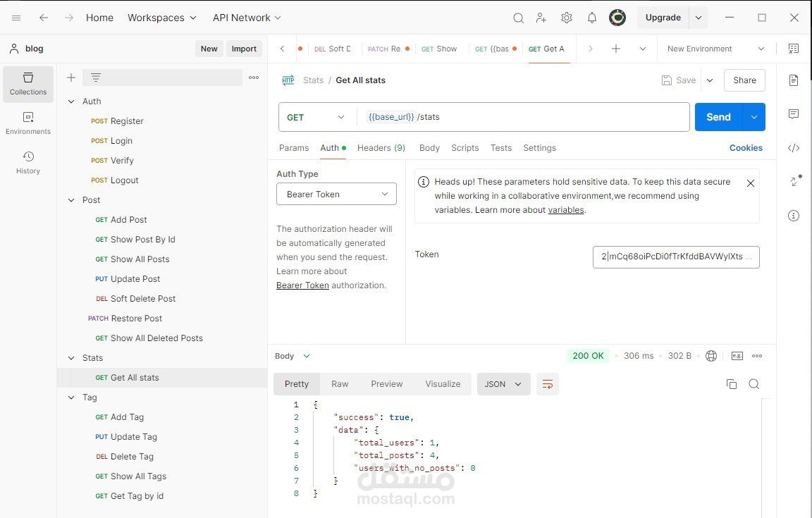Viewport: 812px width, 518px height.
Task: Collapse the Auth collection folder
Action: tap(71, 101)
